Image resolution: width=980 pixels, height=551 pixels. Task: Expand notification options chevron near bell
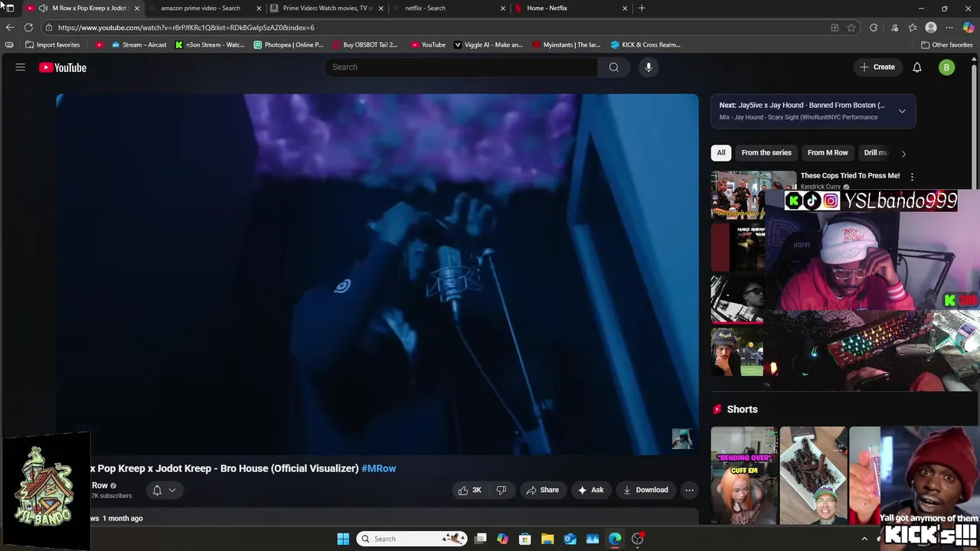pos(172,491)
